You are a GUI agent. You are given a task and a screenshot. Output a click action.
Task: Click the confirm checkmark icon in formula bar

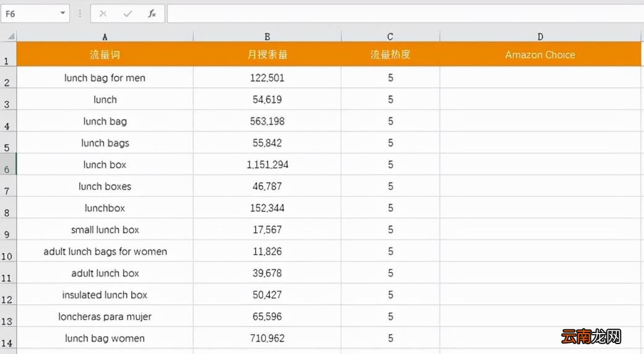[128, 14]
